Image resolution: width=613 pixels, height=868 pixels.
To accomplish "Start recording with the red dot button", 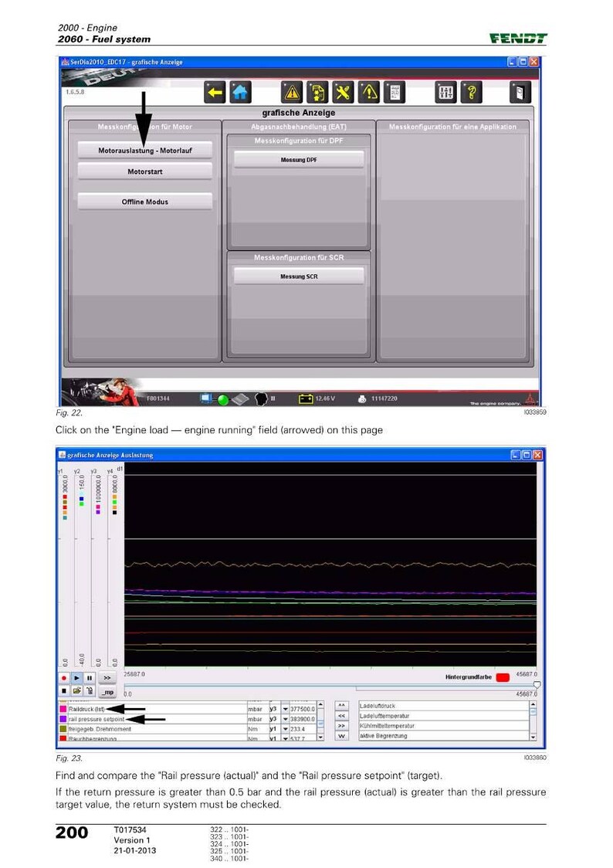I will coord(64,677).
